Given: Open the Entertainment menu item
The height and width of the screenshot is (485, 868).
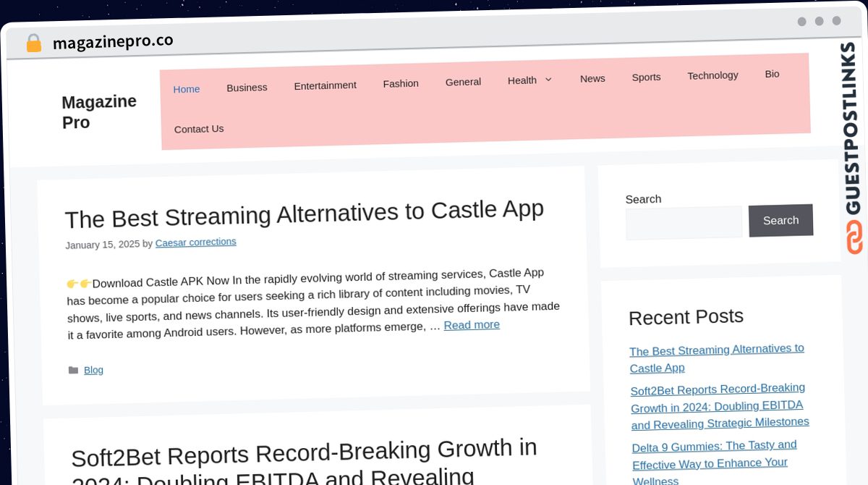Looking at the screenshot, I should (325, 85).
